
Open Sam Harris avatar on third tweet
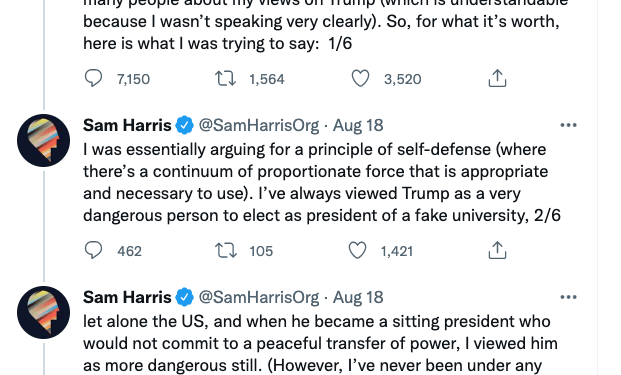[44, 312]
